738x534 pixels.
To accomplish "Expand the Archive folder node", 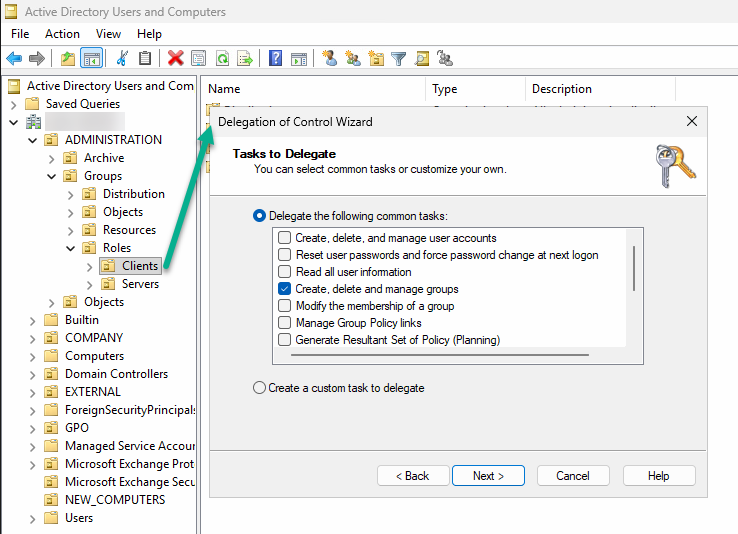I will 52,158.
